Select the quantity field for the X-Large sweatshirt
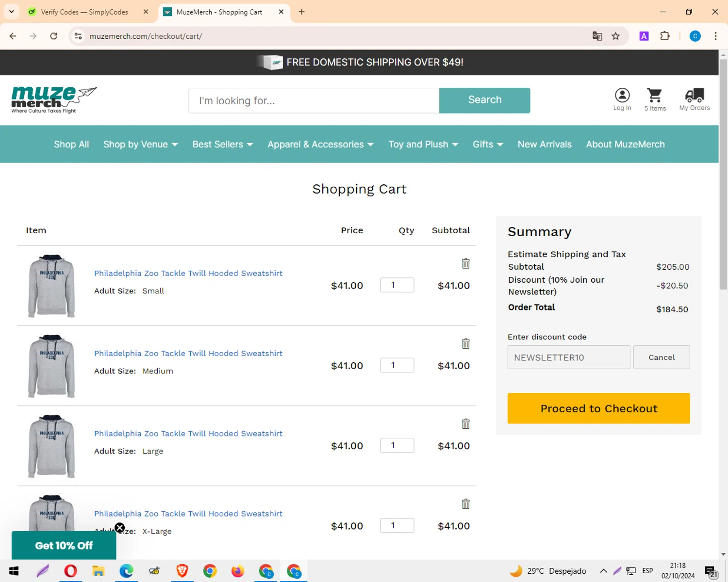The width and height of the screenshot is (728, 582). pos(397,525)
